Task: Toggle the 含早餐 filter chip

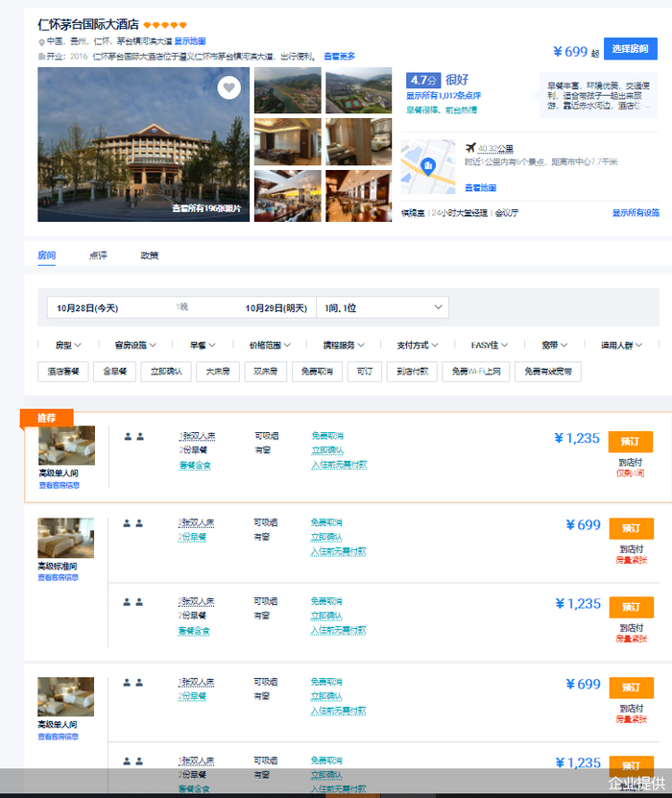Action: click(x=115, y=372)
